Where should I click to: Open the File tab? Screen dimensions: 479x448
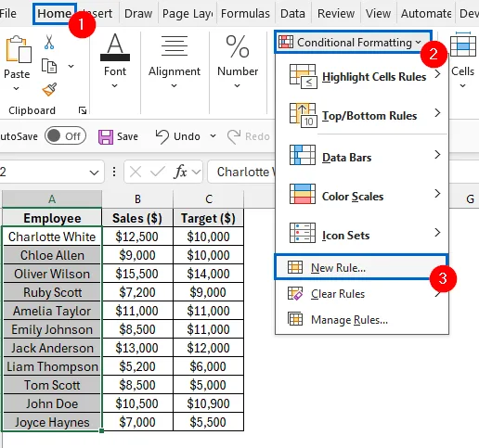[x=7, y=13]
